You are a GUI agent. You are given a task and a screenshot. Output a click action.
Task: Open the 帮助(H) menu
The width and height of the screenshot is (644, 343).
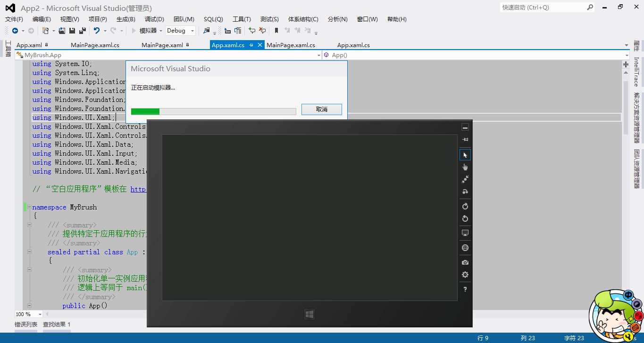pyautogui.click(x=397, y=19)
